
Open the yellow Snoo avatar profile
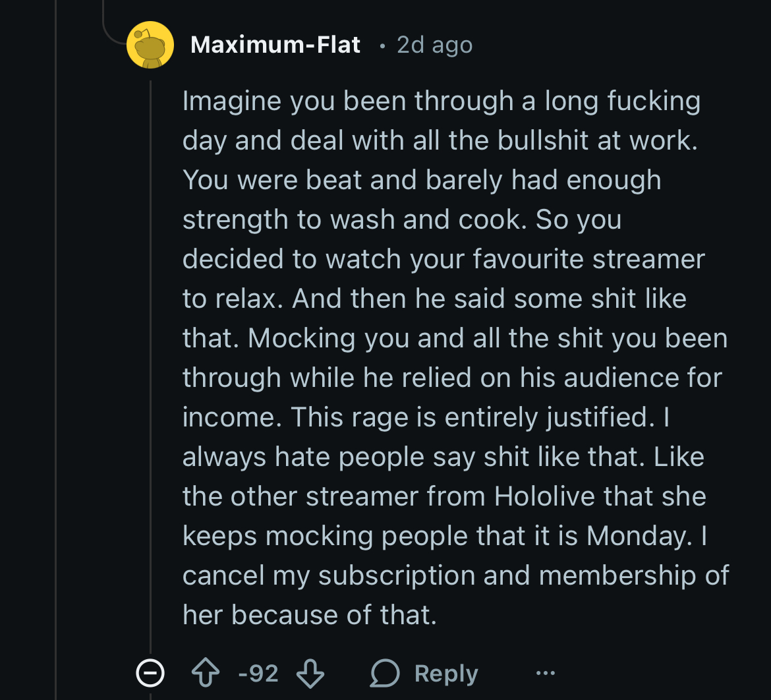(x=150, y=45)
